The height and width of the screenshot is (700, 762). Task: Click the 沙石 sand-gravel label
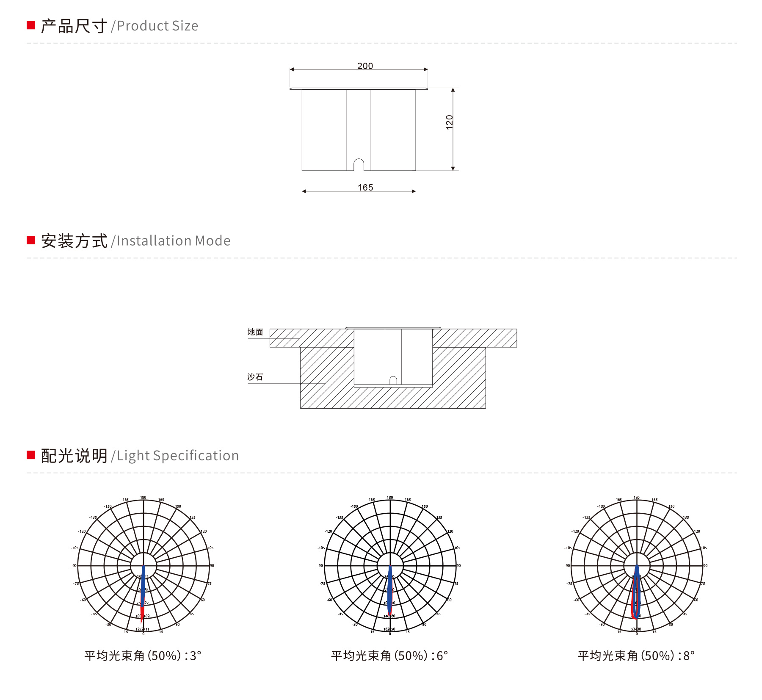click(255, 377)
